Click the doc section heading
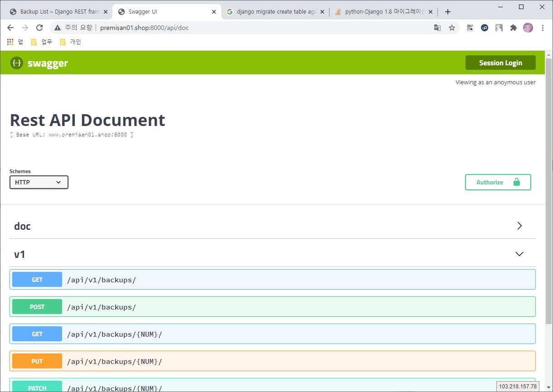This screenshot has width=553, height=392. click(x=23, y=226)
